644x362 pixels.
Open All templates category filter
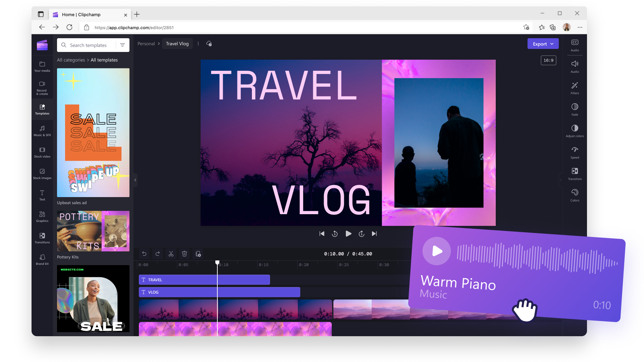coord(104,60)
